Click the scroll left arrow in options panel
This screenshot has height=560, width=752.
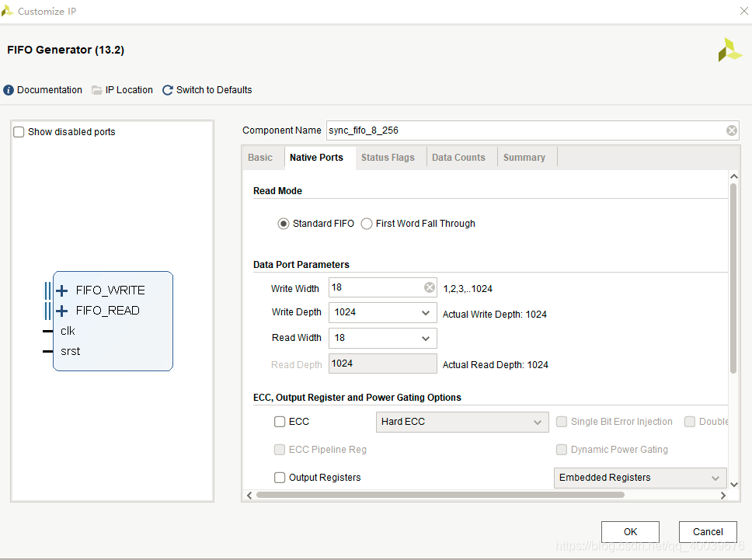coord(249,496)
